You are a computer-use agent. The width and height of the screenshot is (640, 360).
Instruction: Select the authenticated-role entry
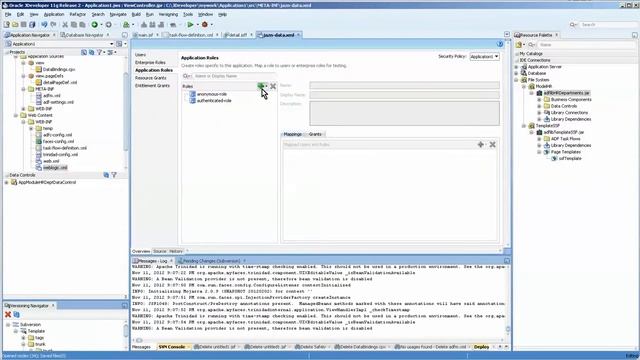pyautogui.click(x=214, y=101)
